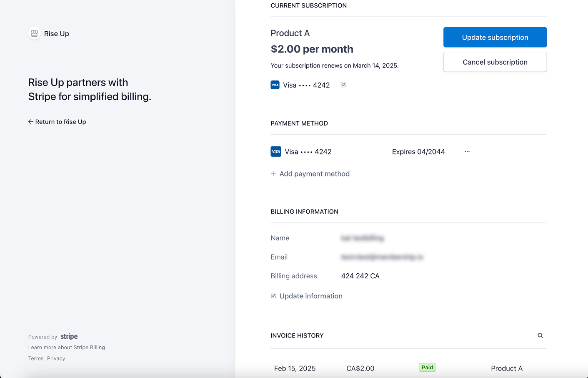Click the Visa card icon under Payment Method
588x378 pixels.
point(275,151)
